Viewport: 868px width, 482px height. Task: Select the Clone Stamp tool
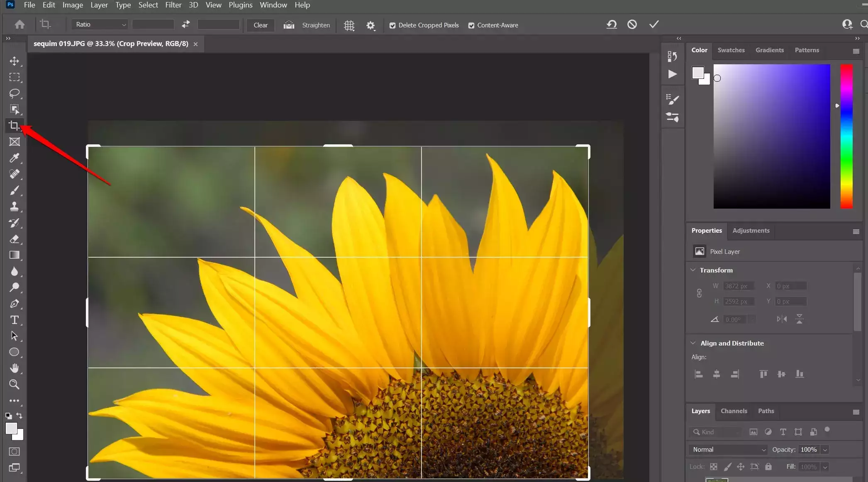15,206
